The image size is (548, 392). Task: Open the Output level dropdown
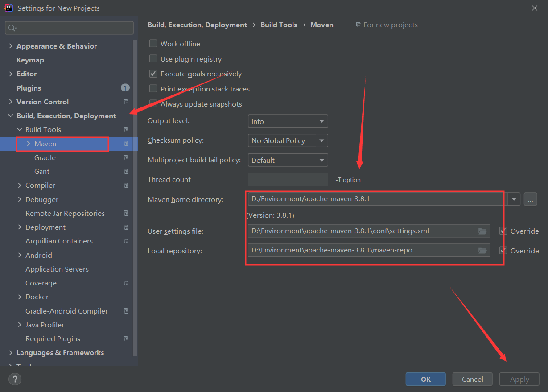point(288,121)
